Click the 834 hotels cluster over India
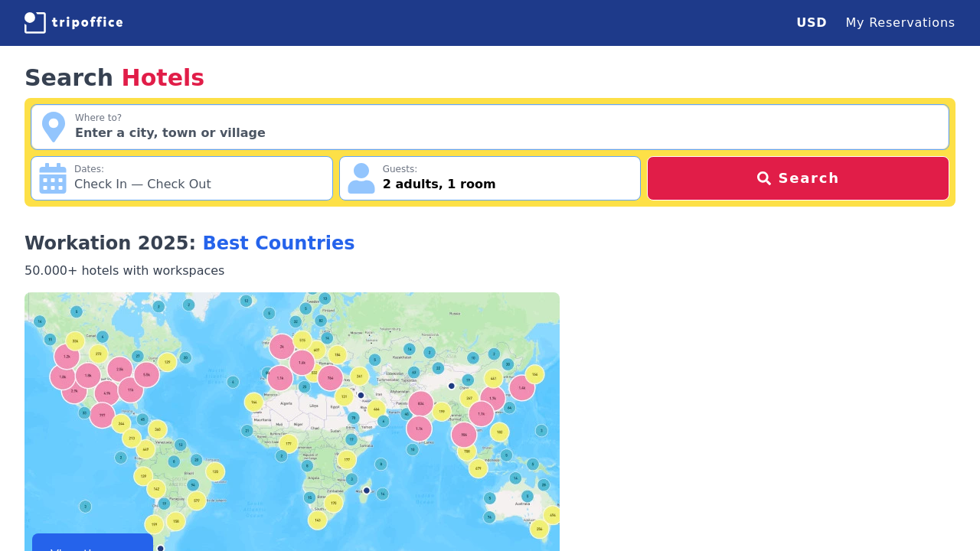This screenshot has height=551, width=980. point(420,403)
